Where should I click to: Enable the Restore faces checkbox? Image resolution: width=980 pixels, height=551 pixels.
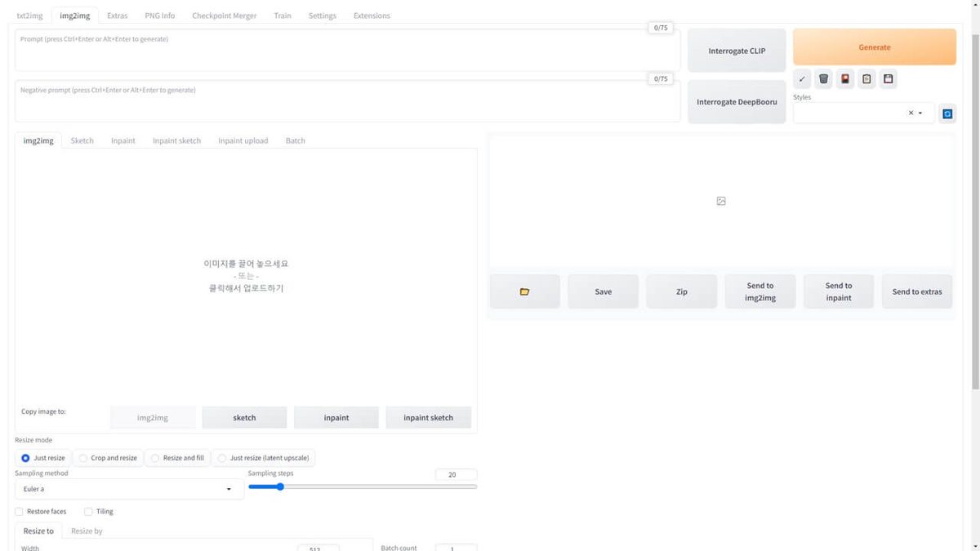(x=19, y=512)
